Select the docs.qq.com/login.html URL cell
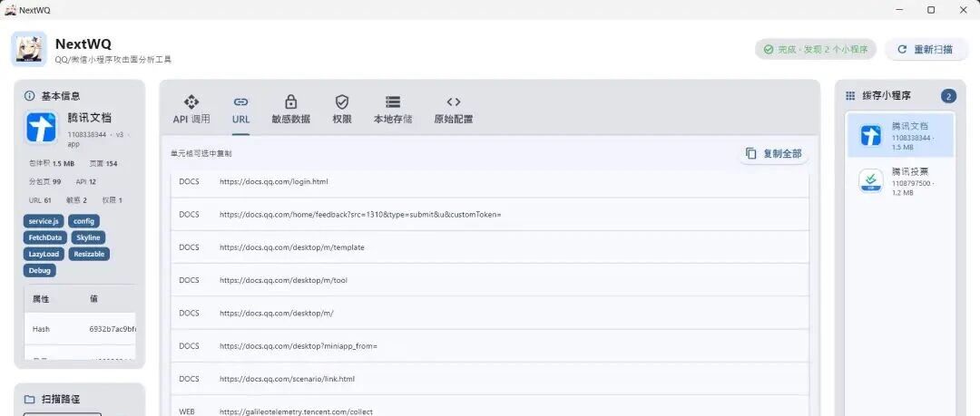980x416 pixels. tap(274, 182)
